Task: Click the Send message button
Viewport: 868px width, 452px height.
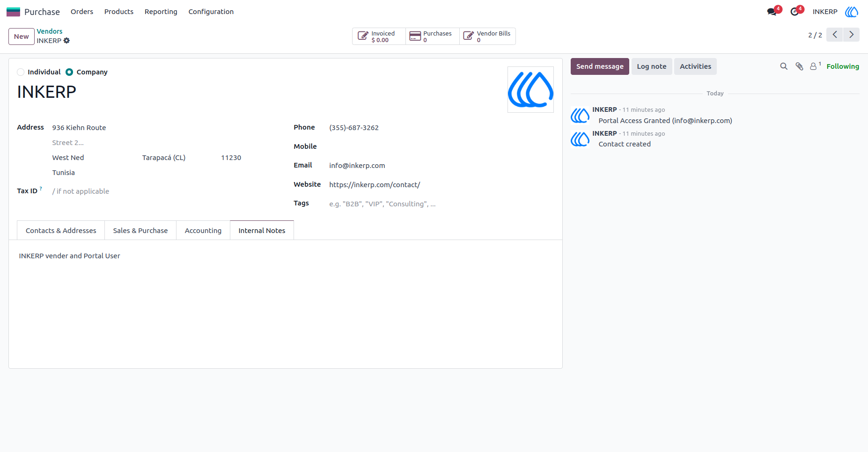Action: [600, 66]
